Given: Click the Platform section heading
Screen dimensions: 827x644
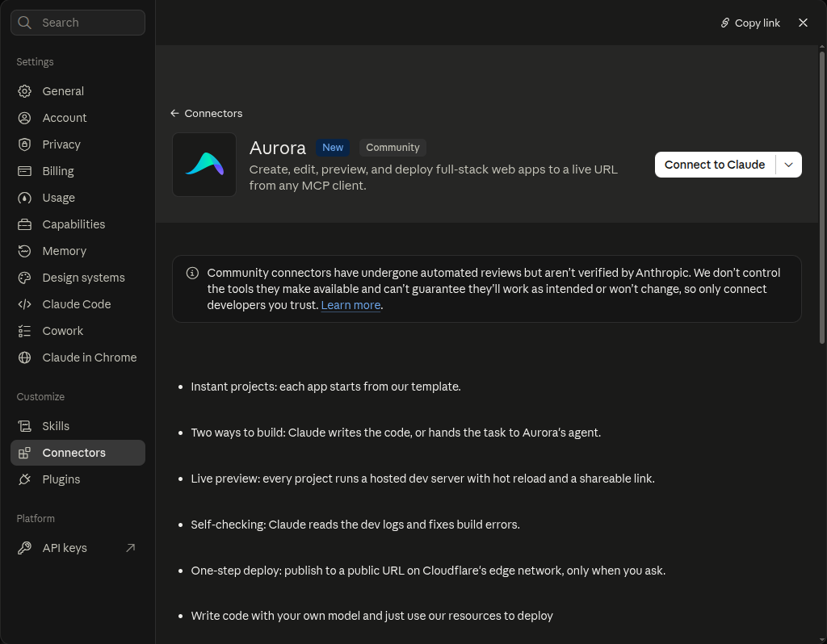Looking at the screenshot, I should [x=36, y=519].
